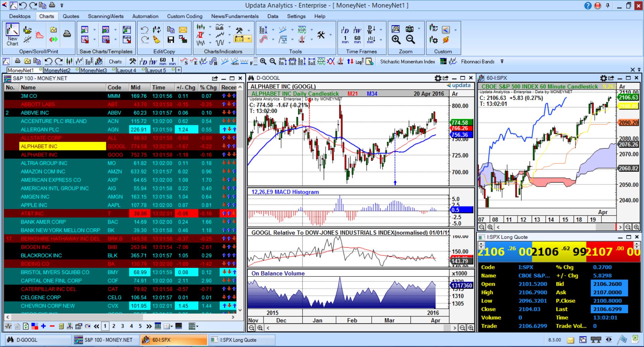Screen dimensions: 644x347
Task: Toggle the highlighted measure tool in Charts/Indicators
Action: click(239, 39)
